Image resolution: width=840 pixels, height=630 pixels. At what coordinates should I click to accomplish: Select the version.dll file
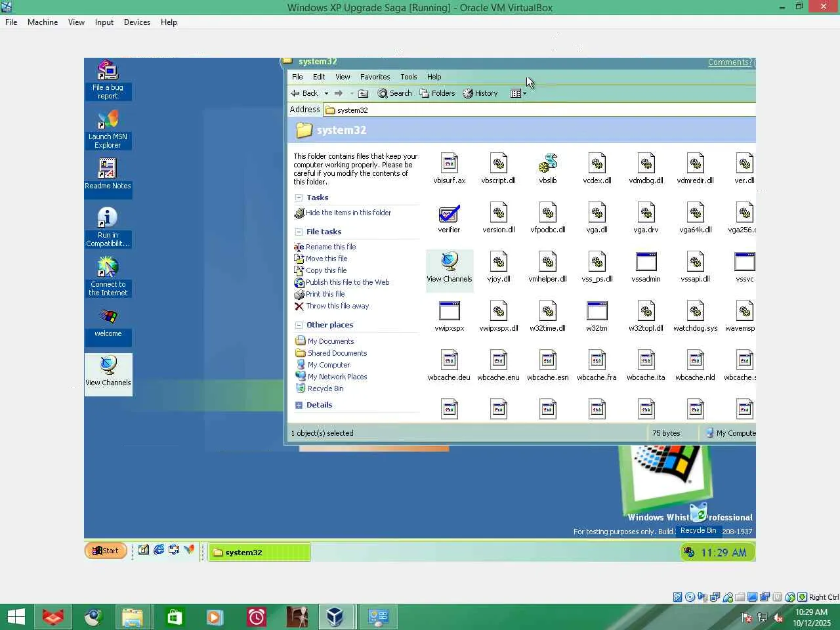pyautogui.click(x=499, y=218)
